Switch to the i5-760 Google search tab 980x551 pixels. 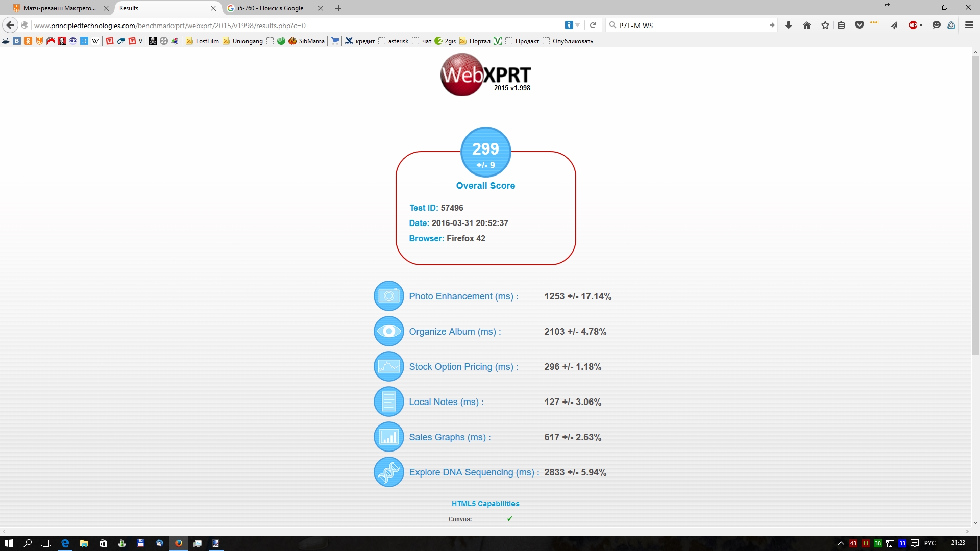click(x=271, y=8)
